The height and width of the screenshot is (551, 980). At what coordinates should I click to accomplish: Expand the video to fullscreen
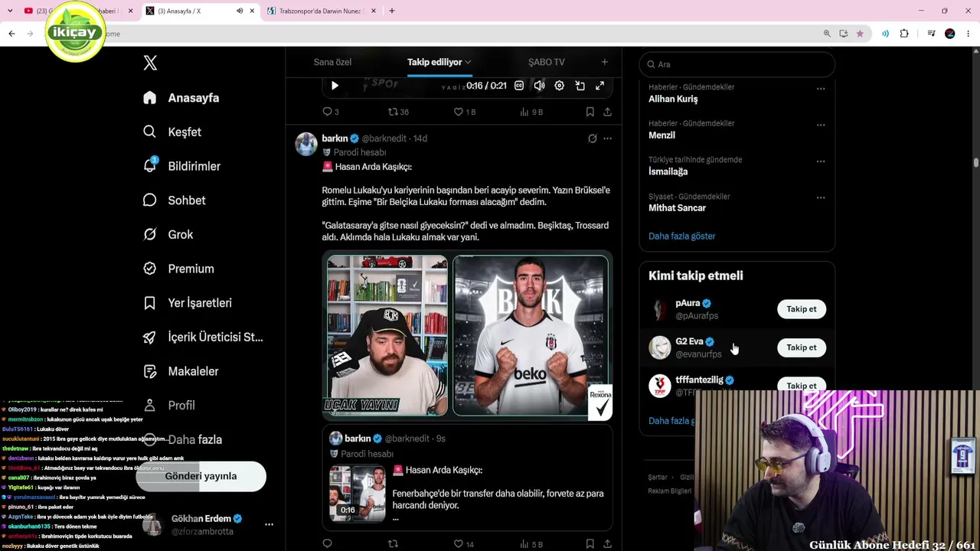(600, 86)
